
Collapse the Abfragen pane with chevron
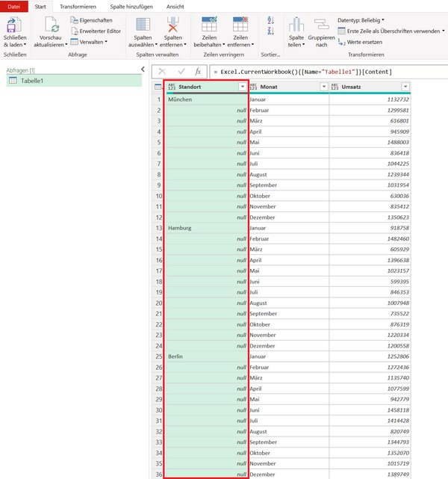143,69
